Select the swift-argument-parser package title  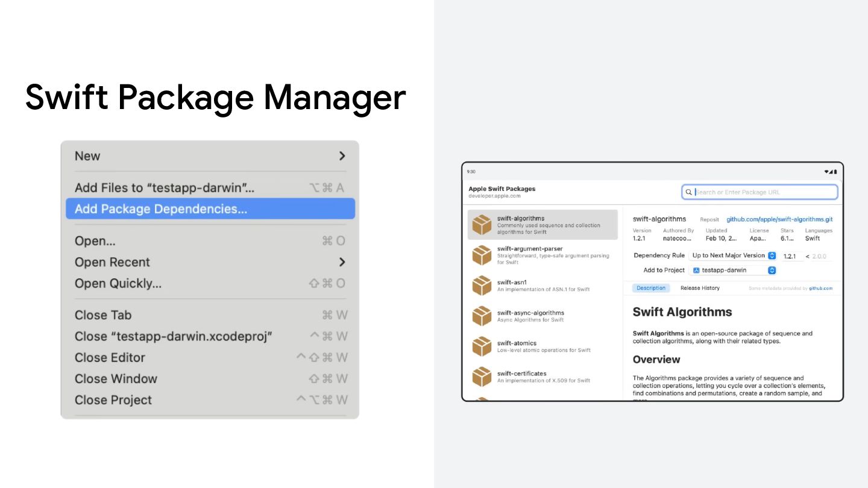(530, 248)
